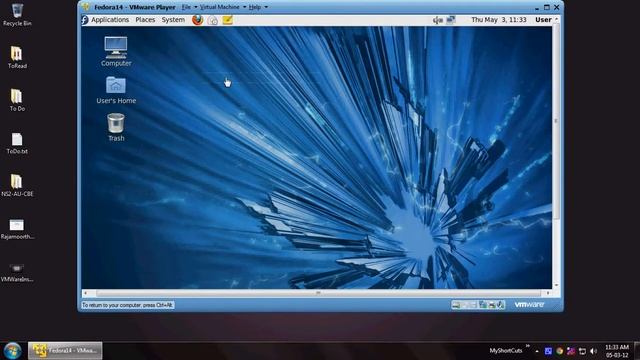
Task: Click the Fedora14 VMware taskbar button
Action: point(65,351)
